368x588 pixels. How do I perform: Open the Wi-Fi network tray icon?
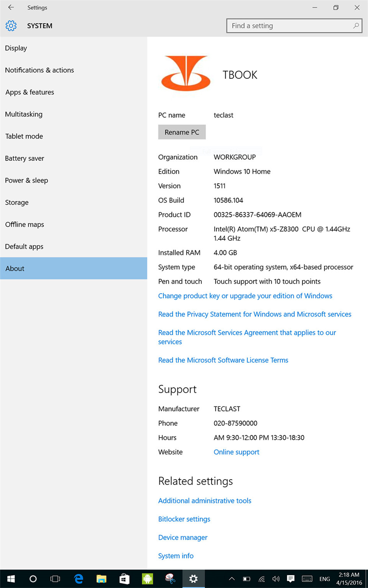click(x=261, y=579)
